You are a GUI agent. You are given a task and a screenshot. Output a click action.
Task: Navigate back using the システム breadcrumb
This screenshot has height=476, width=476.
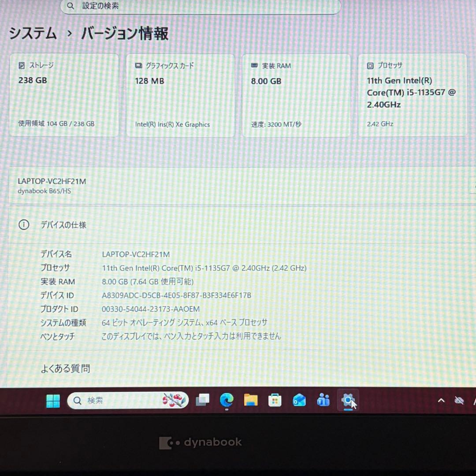[x=33, y=33]
